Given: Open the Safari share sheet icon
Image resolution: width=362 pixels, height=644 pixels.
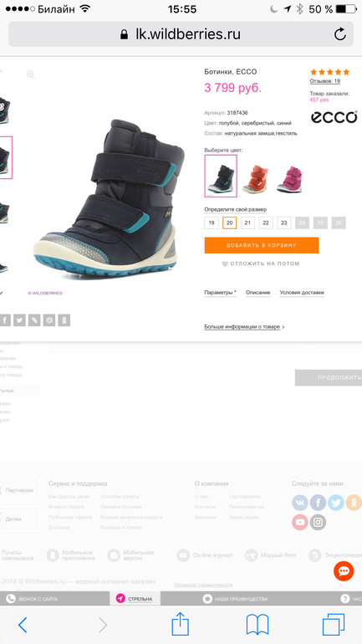Looking at the screenshot, I should coord(181,624).
